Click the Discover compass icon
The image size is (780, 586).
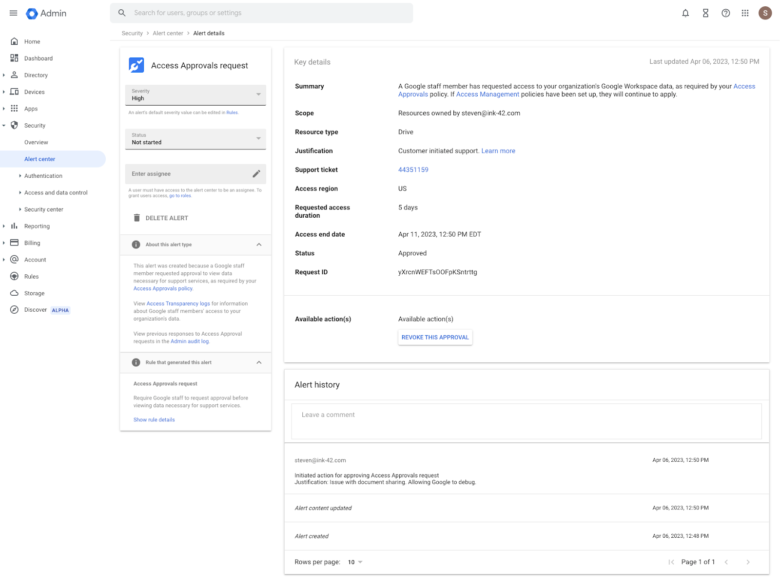coord(14,309)
